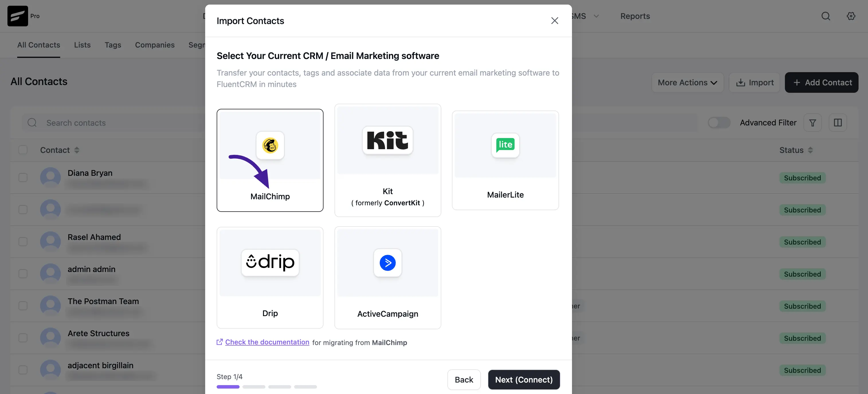
Task: Check the box next to Diana Bryan
Action: 23,178
